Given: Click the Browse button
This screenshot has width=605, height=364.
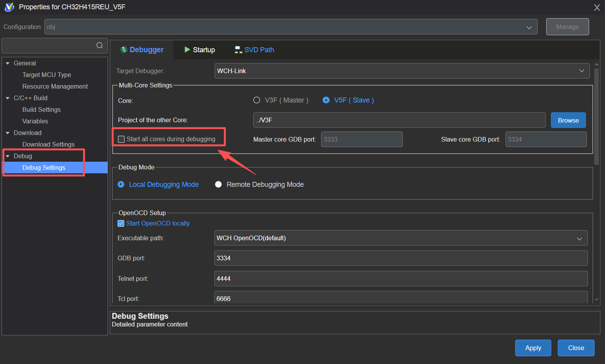Looking at the screenshot, I should pos(568,120).
